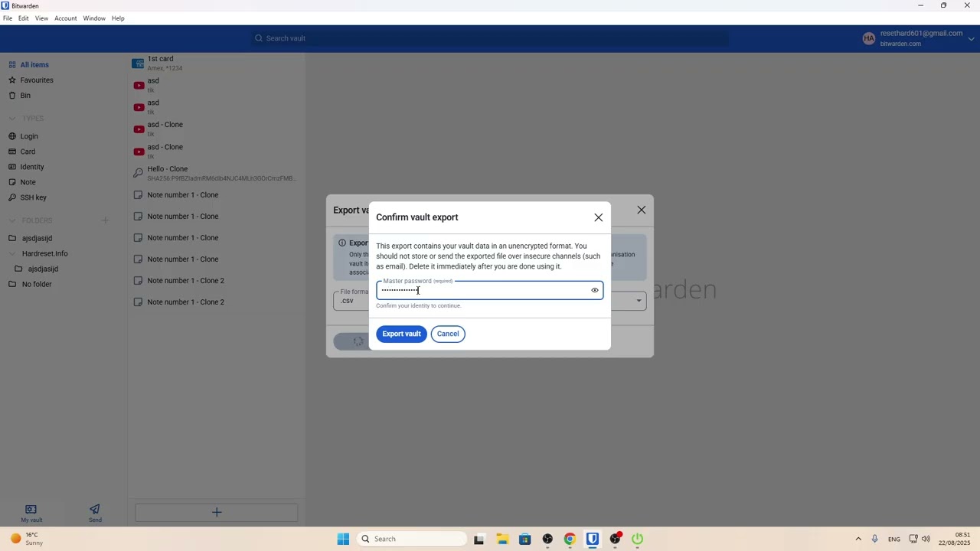Screen dimensions: 980x551
Task: Open Microsoft Store from taskbar
Action: click(524, 539)
